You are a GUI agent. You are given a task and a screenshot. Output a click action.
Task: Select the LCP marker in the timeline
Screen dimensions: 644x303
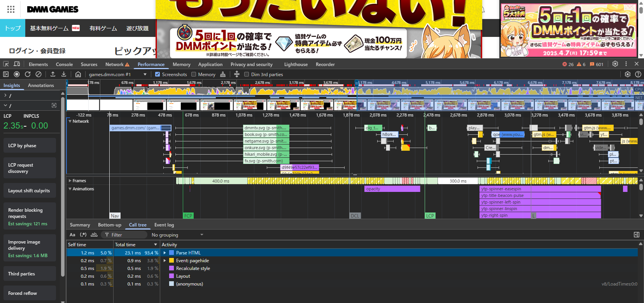(x=430, y=216)
